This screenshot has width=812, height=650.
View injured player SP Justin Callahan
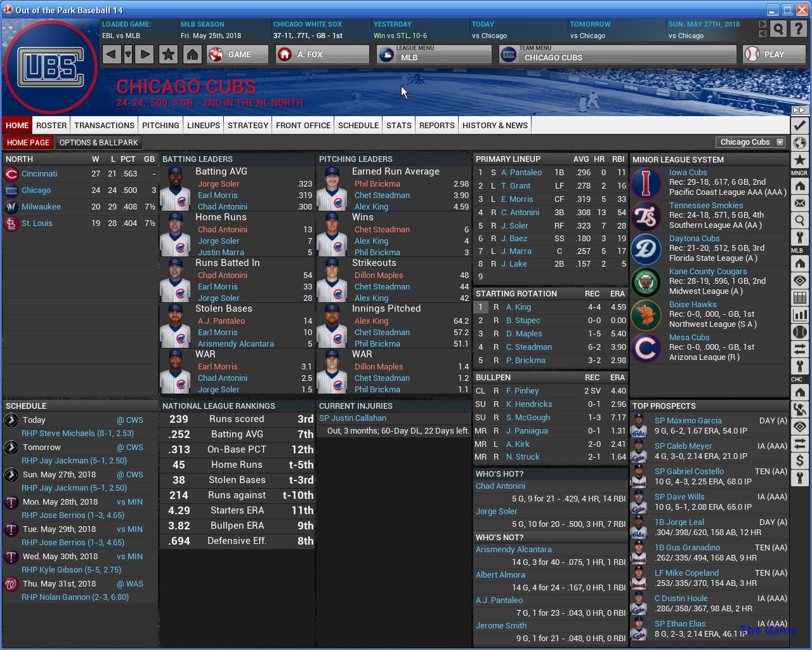(x=353, y=418)
